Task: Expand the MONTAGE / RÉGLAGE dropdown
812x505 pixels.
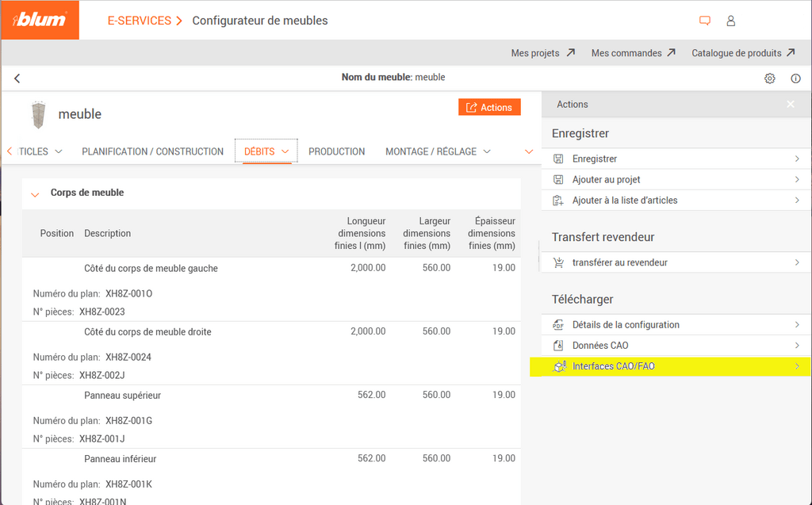Action: (x=438, y=151)
